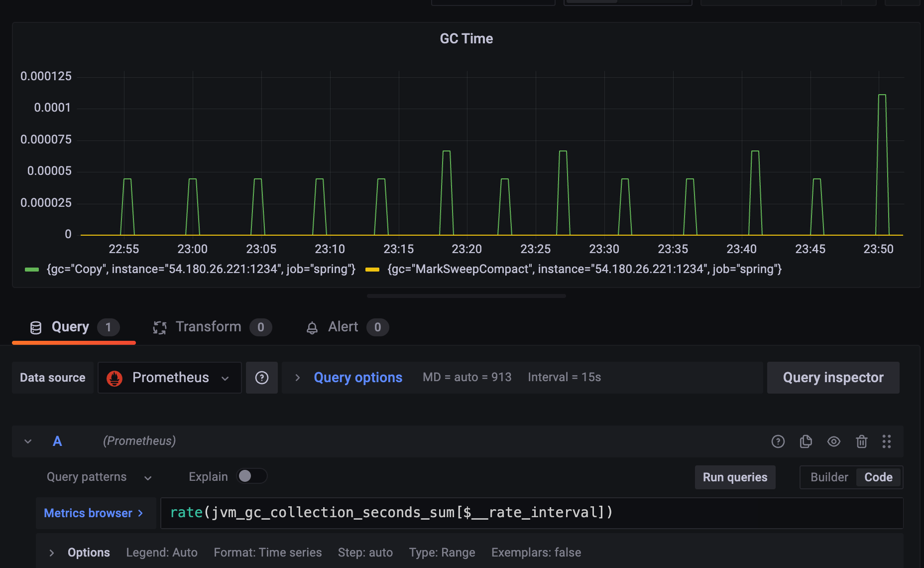Duplicate query A with copy icon
924x568 pixels.
[x=806, y=441]
